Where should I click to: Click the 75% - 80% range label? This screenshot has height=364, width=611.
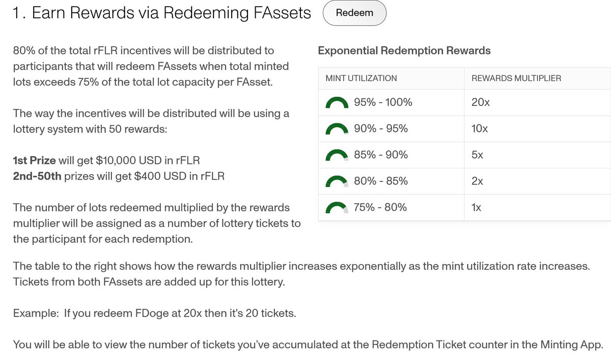coord(380,207)
